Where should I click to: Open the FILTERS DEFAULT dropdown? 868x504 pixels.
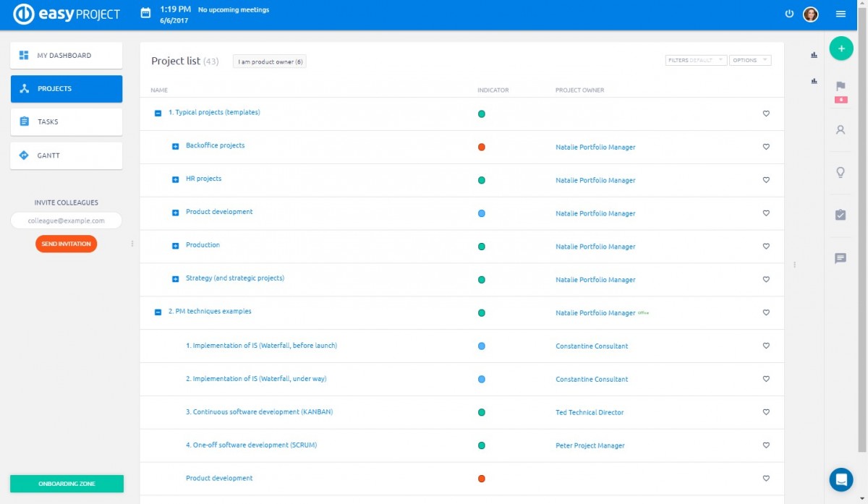(x=696, y=61)
